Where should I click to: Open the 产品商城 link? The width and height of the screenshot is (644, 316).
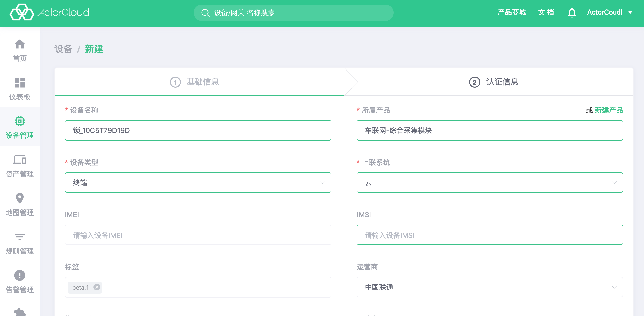point(512,12)
